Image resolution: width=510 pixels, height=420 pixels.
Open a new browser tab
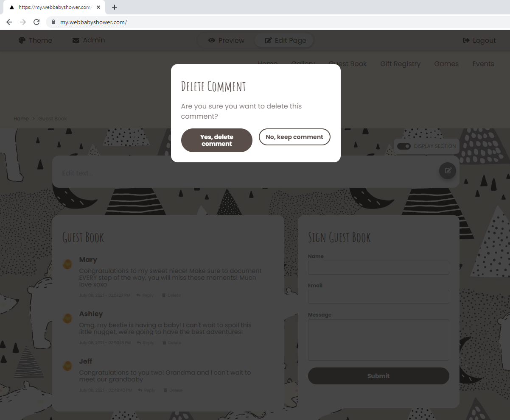(x=115, y=7)
